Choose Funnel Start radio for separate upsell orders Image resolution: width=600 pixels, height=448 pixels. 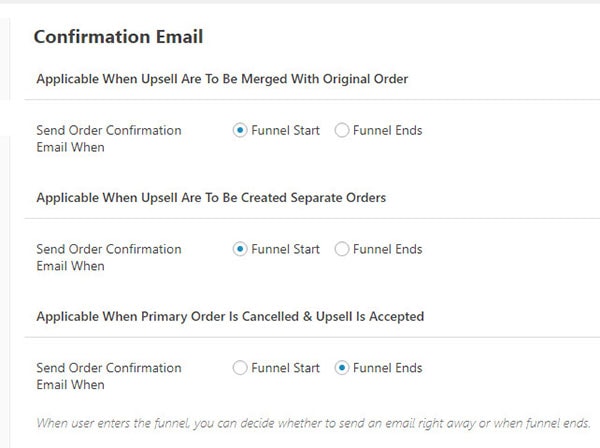tap(240, 250)
